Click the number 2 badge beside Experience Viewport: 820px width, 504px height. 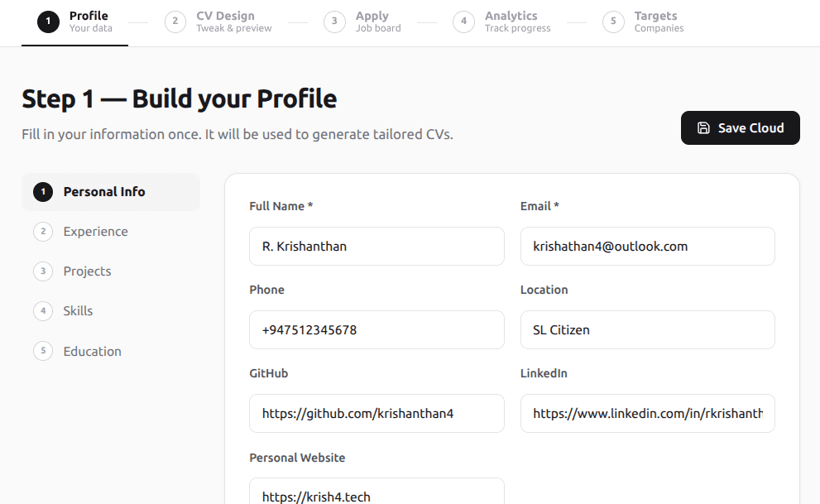tap(43, 232)
